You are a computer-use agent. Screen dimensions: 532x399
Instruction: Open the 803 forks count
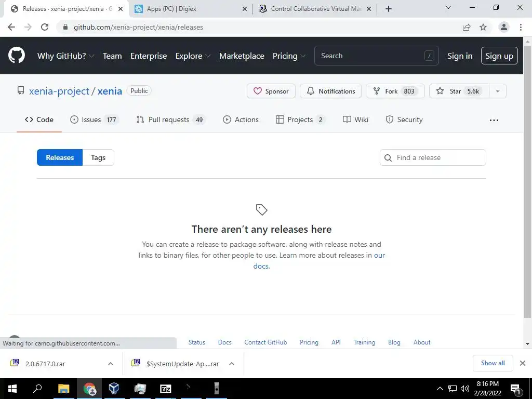(x=409, y=91)
